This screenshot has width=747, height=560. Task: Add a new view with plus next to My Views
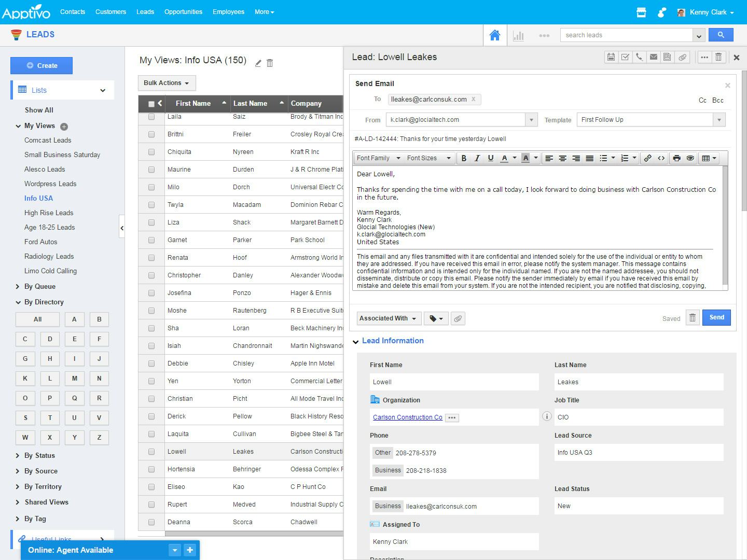(64, 127)
